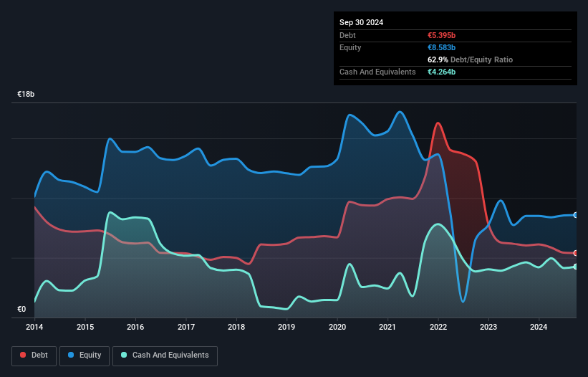The image size is (588, 377).
Task: Toggle Cash And Equivalents legend button
Action: [165, 355]
